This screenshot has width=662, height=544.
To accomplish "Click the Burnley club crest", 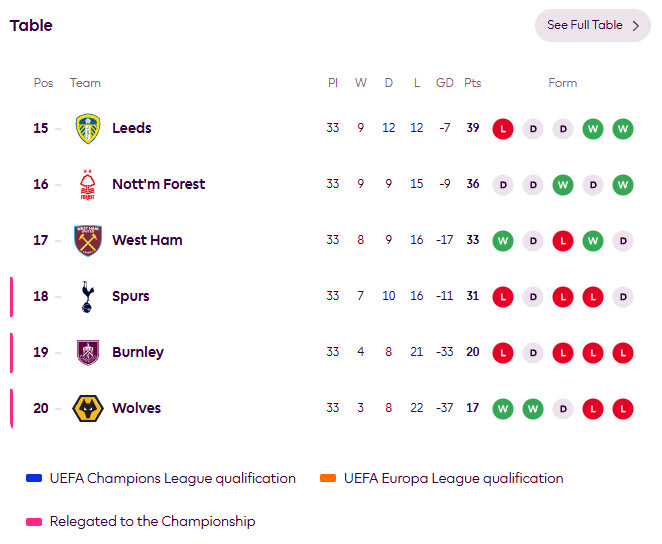I will [88, 352].
